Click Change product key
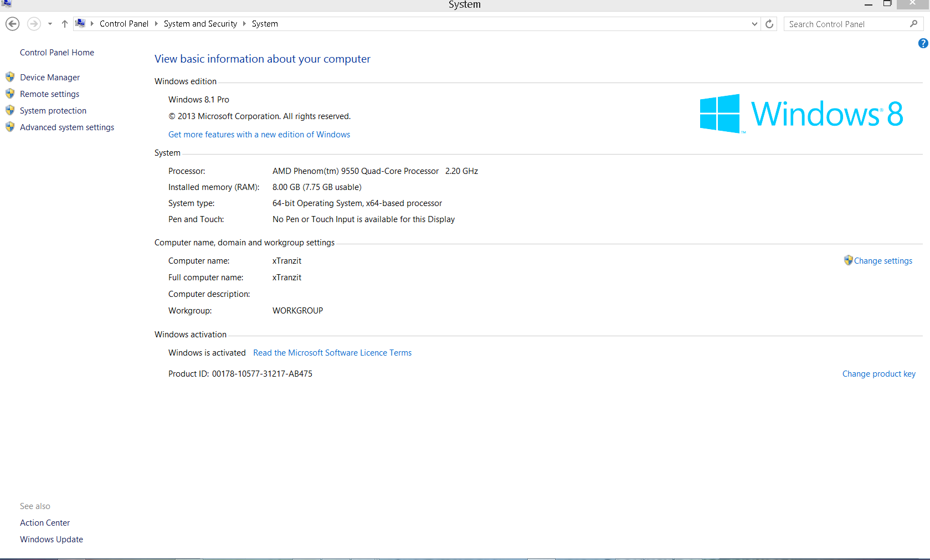The image size is (930, 560). [x=879, y=374]
